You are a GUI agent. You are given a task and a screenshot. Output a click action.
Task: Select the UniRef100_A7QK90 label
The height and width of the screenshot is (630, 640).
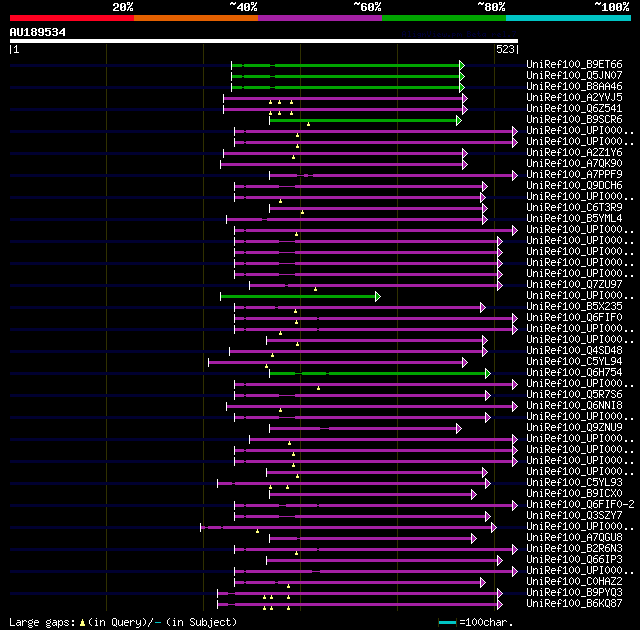[x=574, y=164]
